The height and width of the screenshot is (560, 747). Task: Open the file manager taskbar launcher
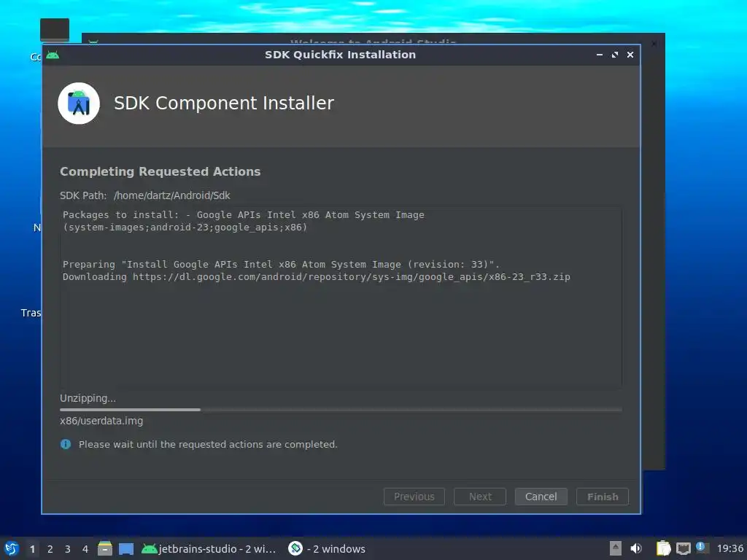105,548
